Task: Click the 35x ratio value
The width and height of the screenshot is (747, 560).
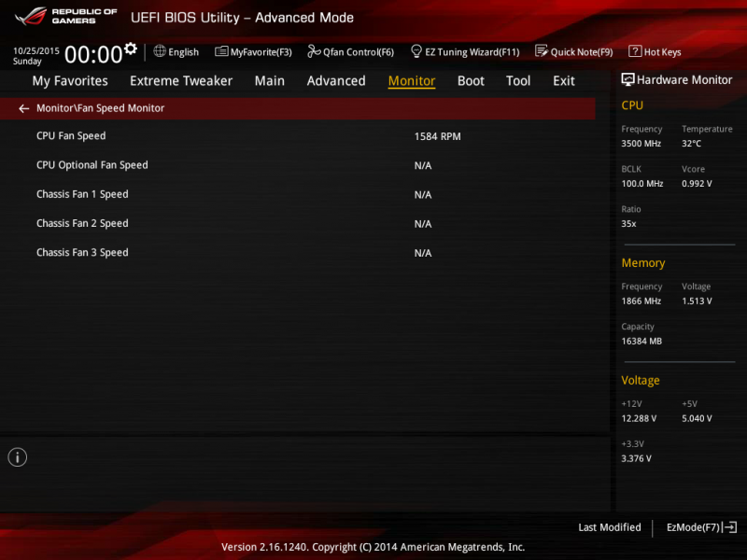Action: [x=628, y=223]
